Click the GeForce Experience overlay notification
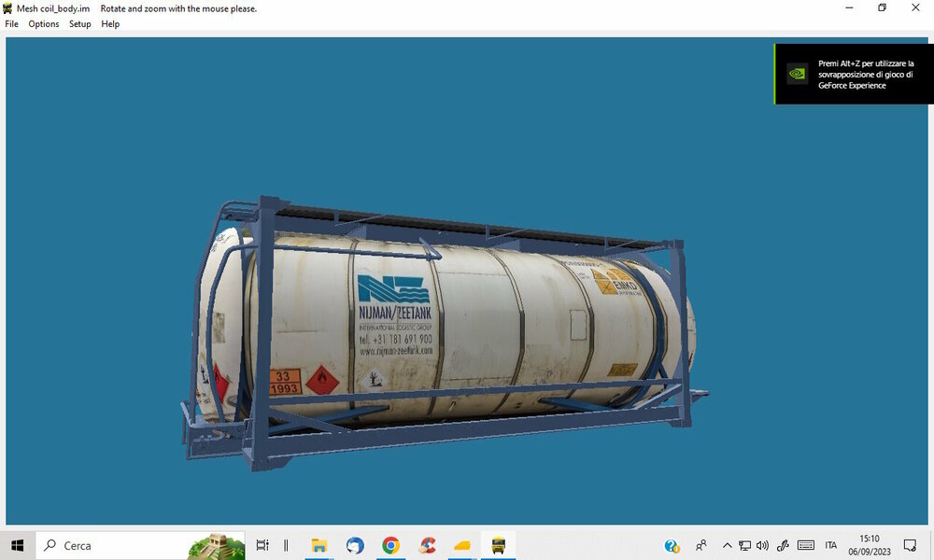The width and height of the screenshot is (934, 560). pyautogui.click(x=855, y=75)
